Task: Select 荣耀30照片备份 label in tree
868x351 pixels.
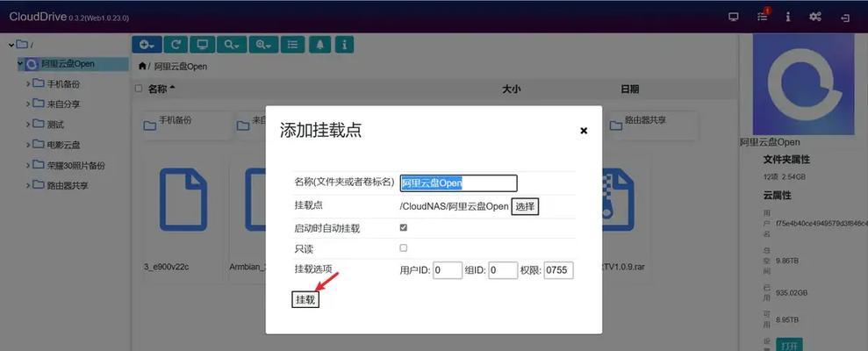Action: point(75,165)
